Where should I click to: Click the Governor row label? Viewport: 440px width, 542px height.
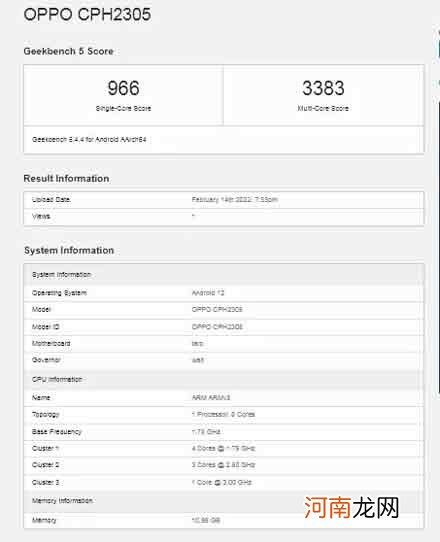(x=46, y=360)
